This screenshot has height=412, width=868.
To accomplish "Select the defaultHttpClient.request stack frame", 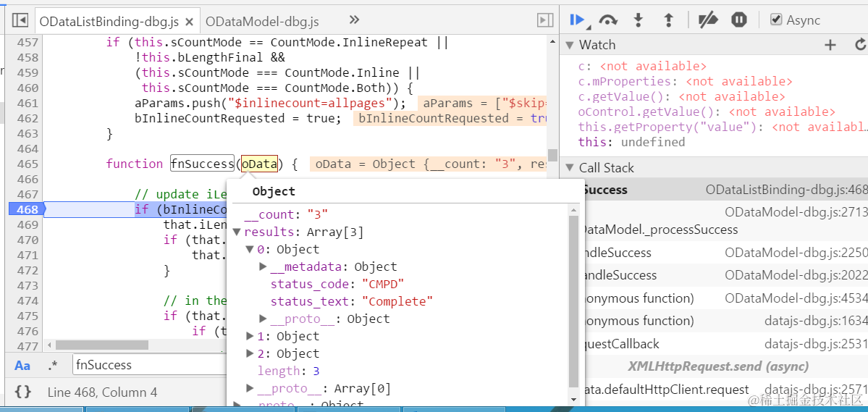I will 725,390.
